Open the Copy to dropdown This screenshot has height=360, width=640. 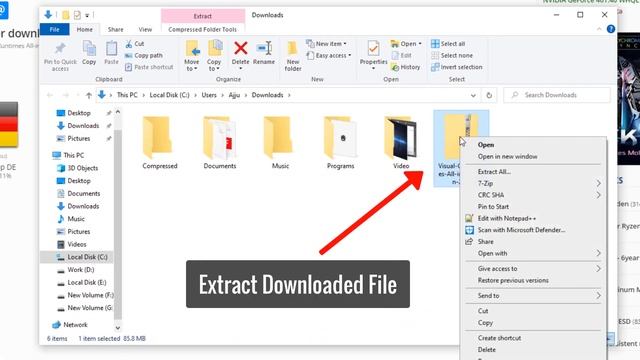(213, 65)
